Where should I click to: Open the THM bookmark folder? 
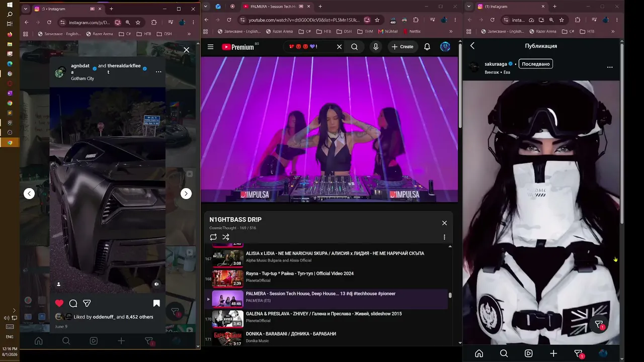click(x=365, y=31)
